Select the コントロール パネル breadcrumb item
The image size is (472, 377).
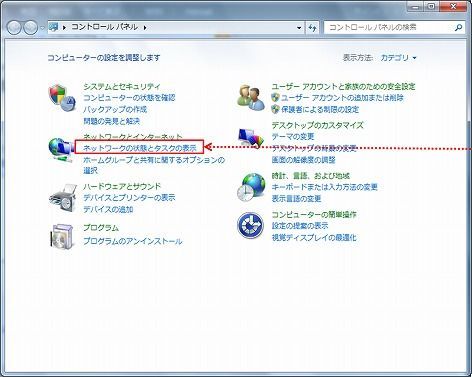pyautogui.click(x=104, y=27)
